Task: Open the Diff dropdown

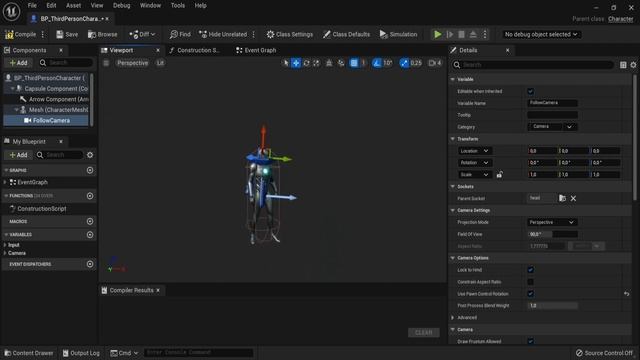Action: 142,35
